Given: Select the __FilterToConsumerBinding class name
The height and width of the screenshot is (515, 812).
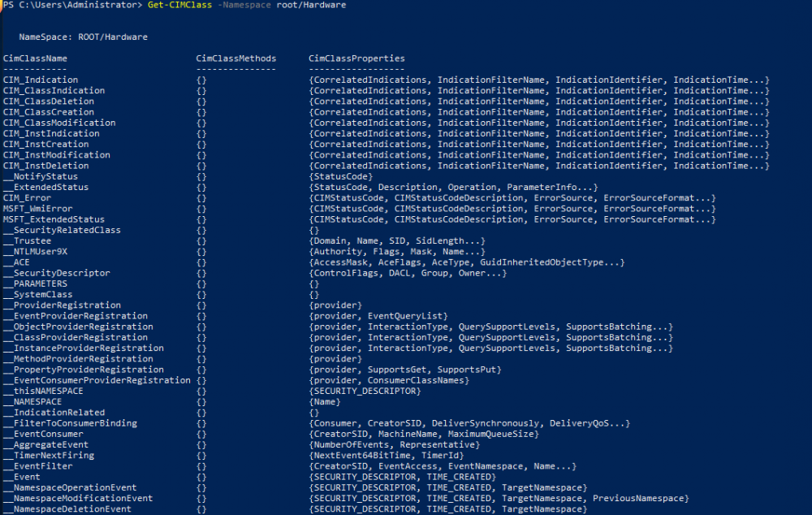Looking at the screenshot, I should pos(70,423).
